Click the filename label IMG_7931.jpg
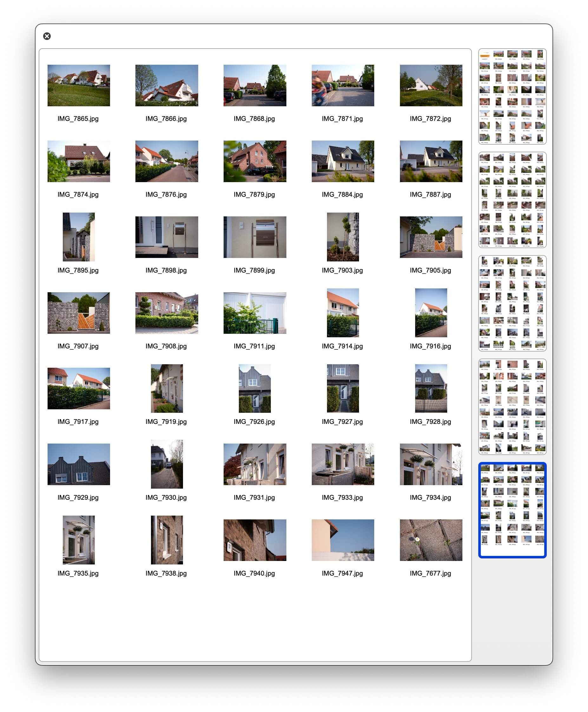Image resolution: width=588 pixels, height=712 pixels. (254, 498)
